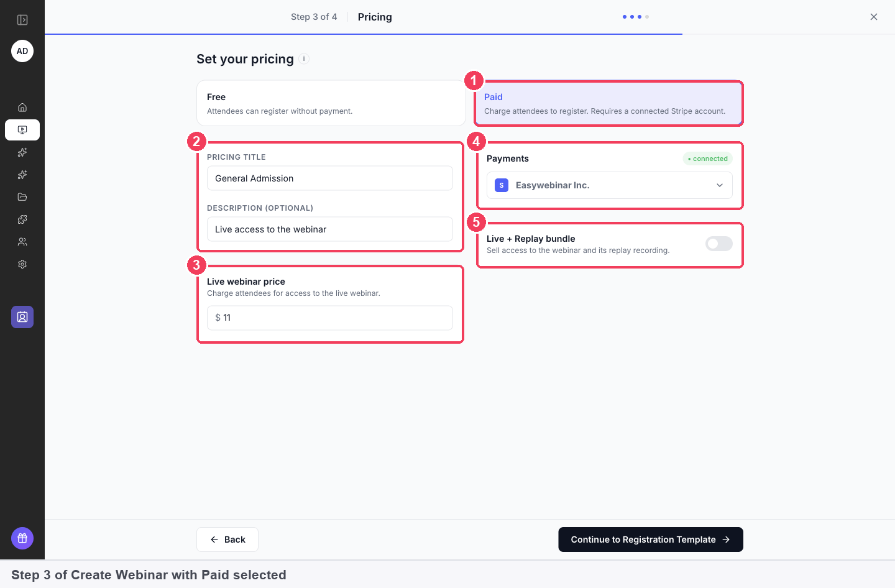This screenshot has height=588, width=895.
Task: Open the people/users icon in sidebar
Action: tap(22, 242)
